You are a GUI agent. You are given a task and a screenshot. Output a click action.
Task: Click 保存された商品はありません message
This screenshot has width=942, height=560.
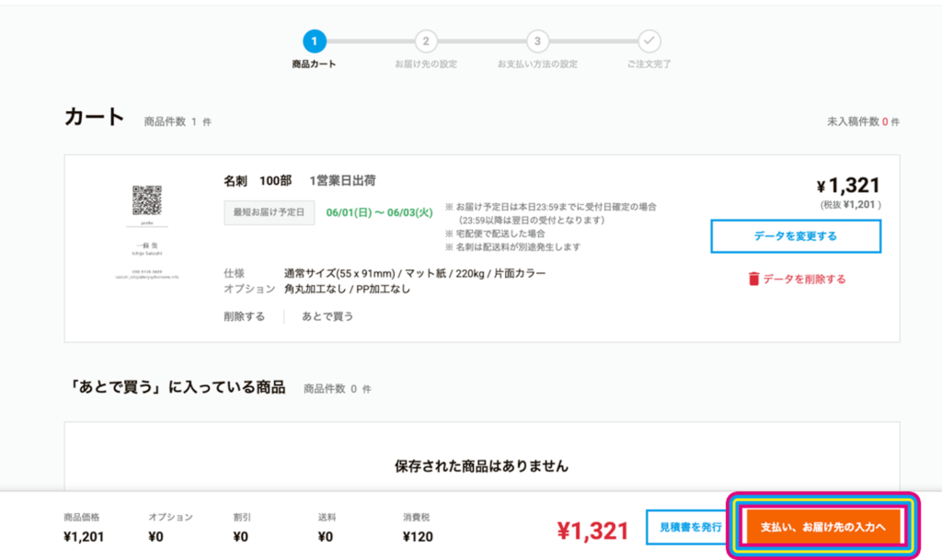[x=481, y=466]
